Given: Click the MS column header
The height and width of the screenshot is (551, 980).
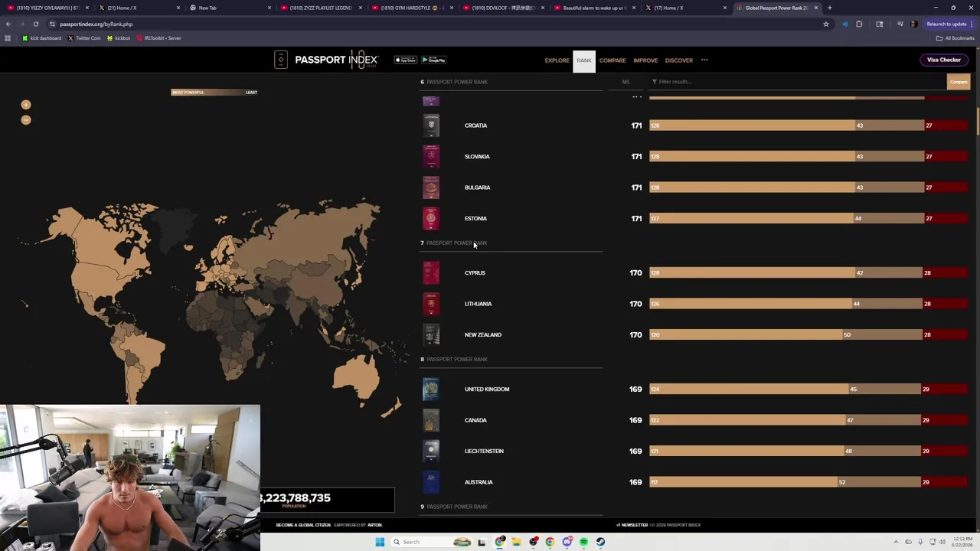Looking at the screenshot, I should [x=626, y=82].
